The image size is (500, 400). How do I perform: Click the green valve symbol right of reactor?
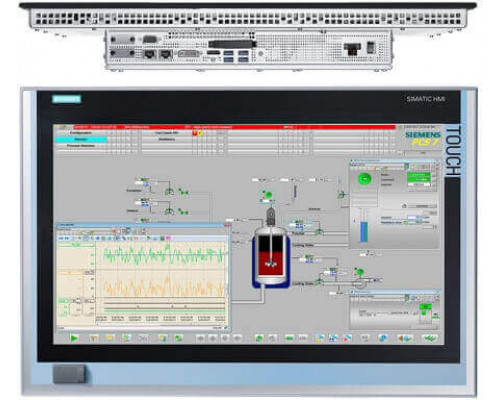click(319, 231)
